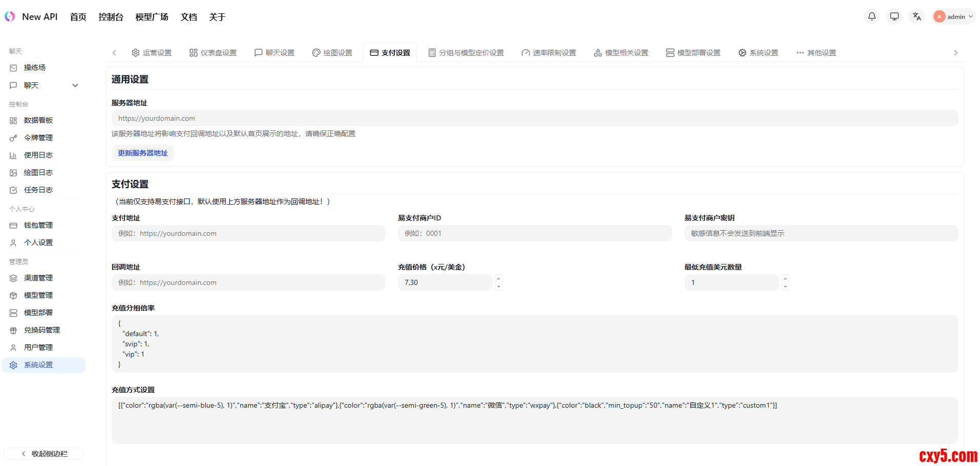980x466 pixels.
Task: Collapse the sidebar with 收起侧边栏
Action: click(44, 454)
